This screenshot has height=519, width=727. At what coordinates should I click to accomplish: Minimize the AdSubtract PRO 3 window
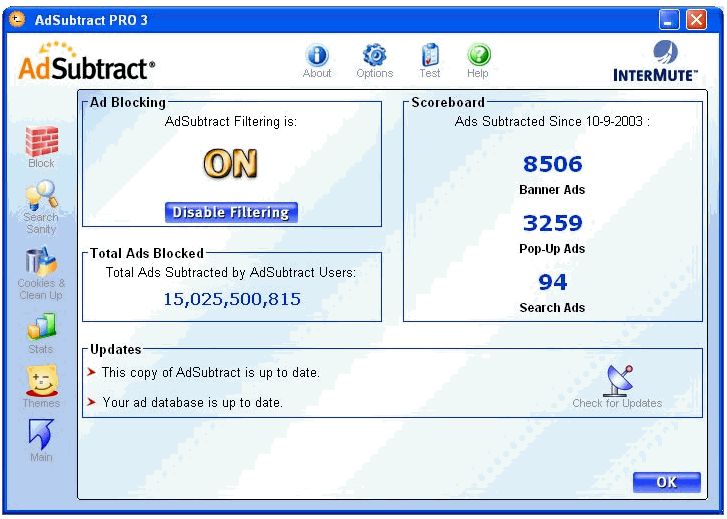click(670, 19)
